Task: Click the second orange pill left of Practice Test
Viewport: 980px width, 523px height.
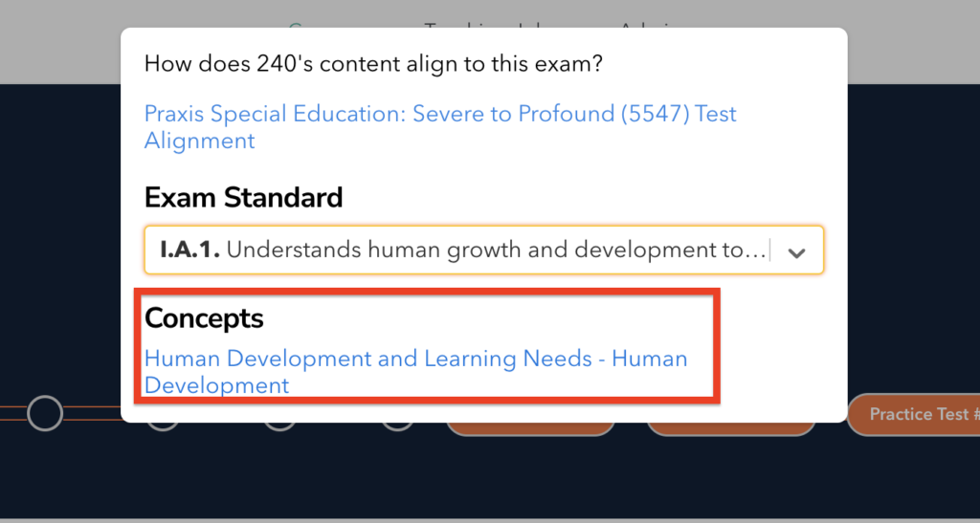Action: [731, 429]
